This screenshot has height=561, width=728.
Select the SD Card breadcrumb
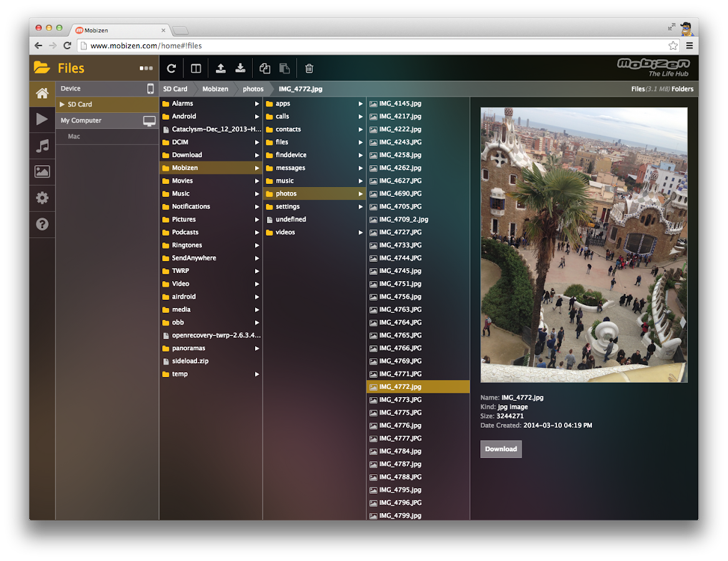(x=175, y=89)
